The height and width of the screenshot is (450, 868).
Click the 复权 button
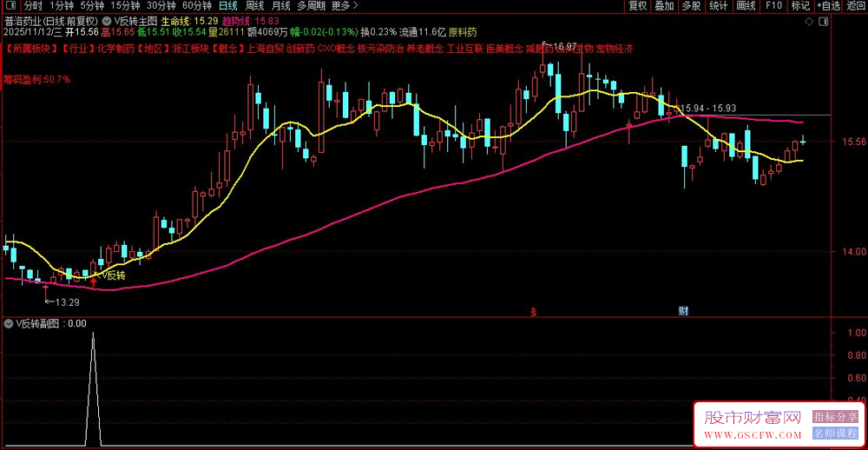[x=638, y=6]
